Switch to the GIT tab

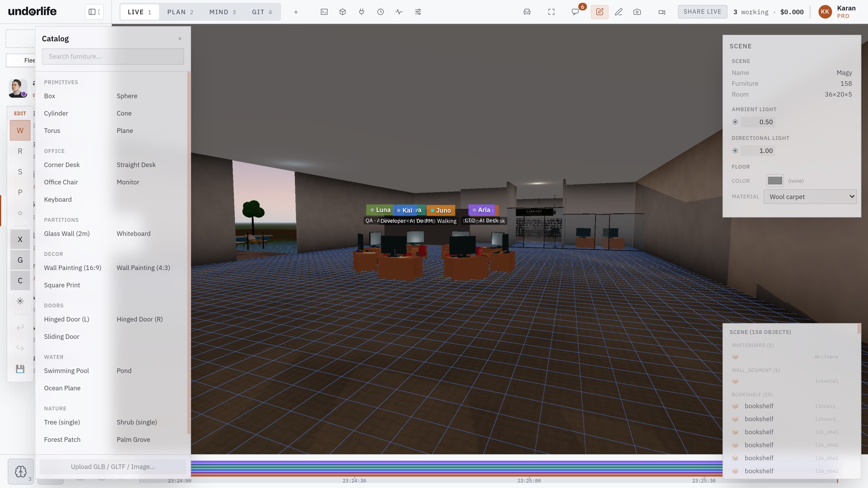(262, 12)
